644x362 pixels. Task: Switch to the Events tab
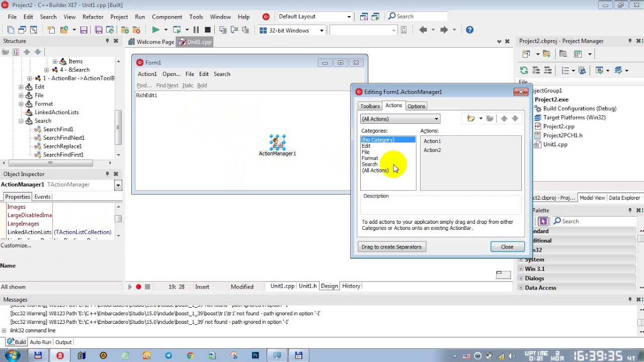click(x=42, y=197)
